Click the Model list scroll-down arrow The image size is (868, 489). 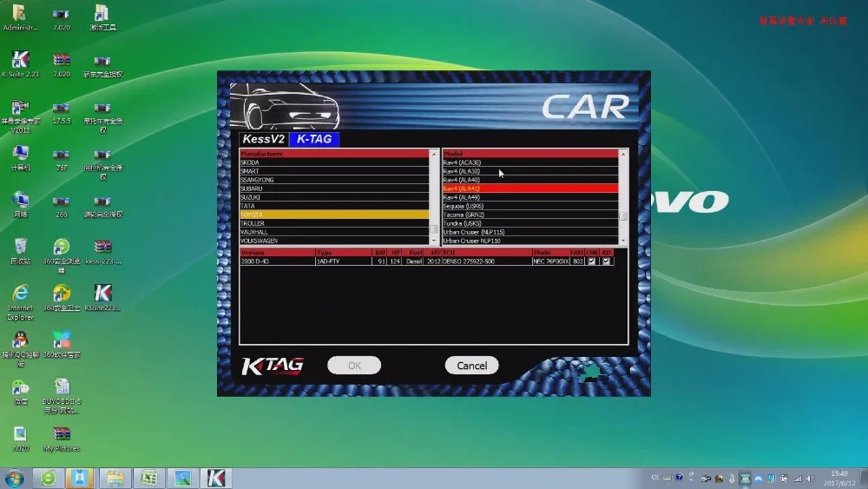point(623,241)
